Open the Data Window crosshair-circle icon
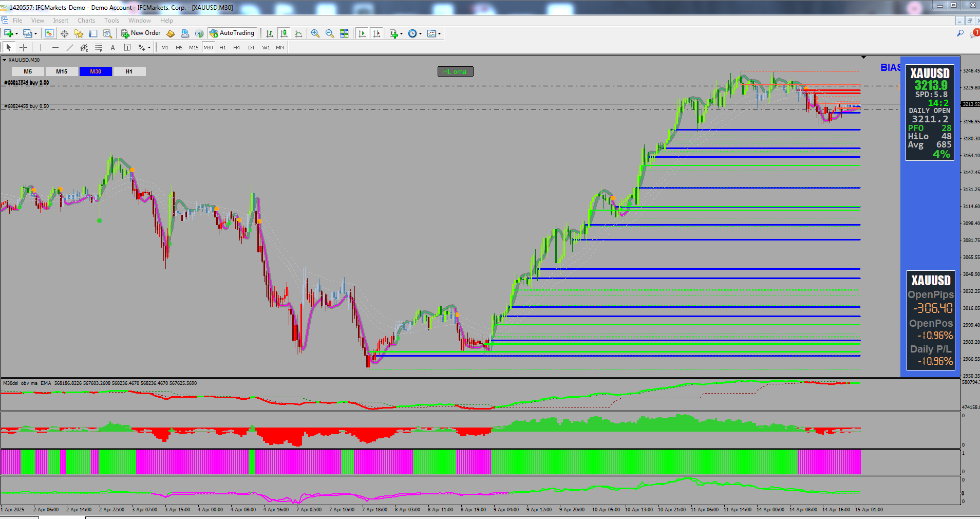The height and width of the screenshot is (519, 980). [64, 33]
